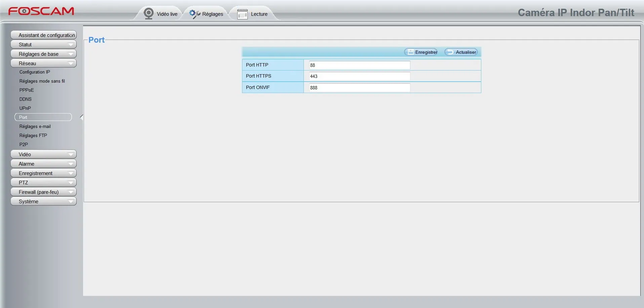Image resolution: width=644 pixels, height=308 pixels.
Task: Click the webcam icon for Vidéo live
Action: (x=148, y=14)
